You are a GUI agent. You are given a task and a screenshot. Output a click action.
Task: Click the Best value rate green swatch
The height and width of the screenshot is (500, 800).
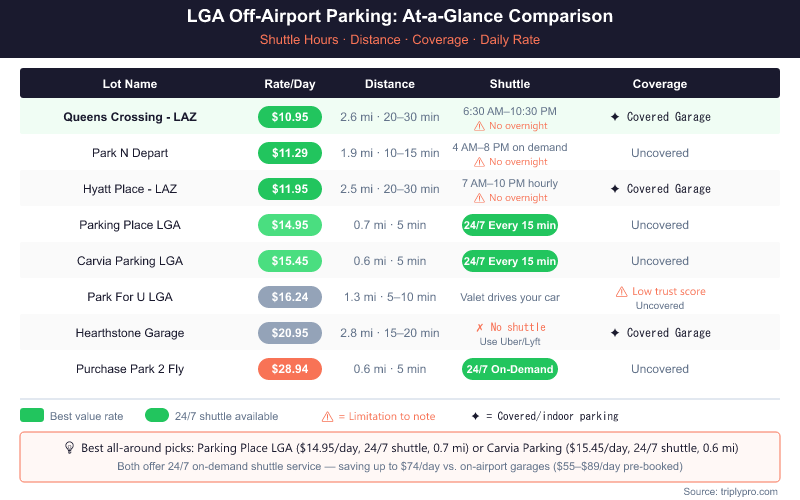pos(32,416)
